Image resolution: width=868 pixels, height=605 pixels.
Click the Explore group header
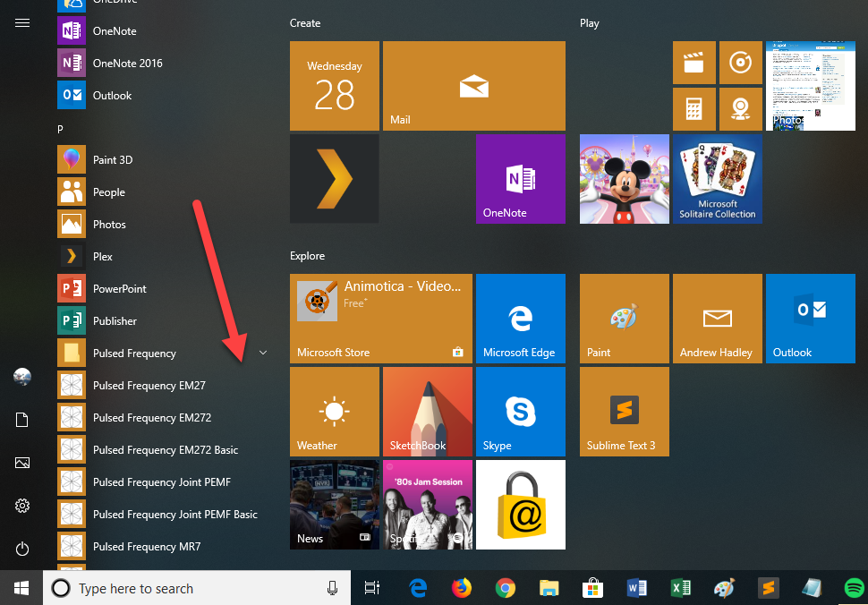click(x=307, y=256)
